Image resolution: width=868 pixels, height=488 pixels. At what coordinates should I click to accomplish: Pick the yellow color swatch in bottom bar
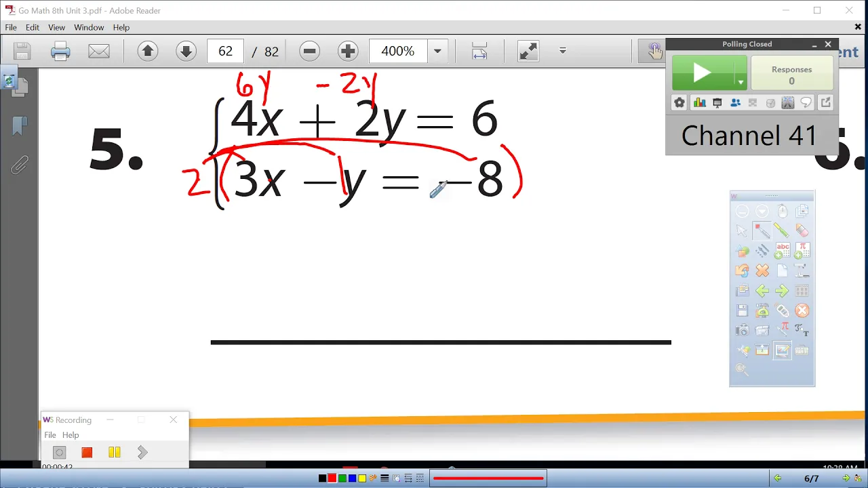(x=362, y=479)
